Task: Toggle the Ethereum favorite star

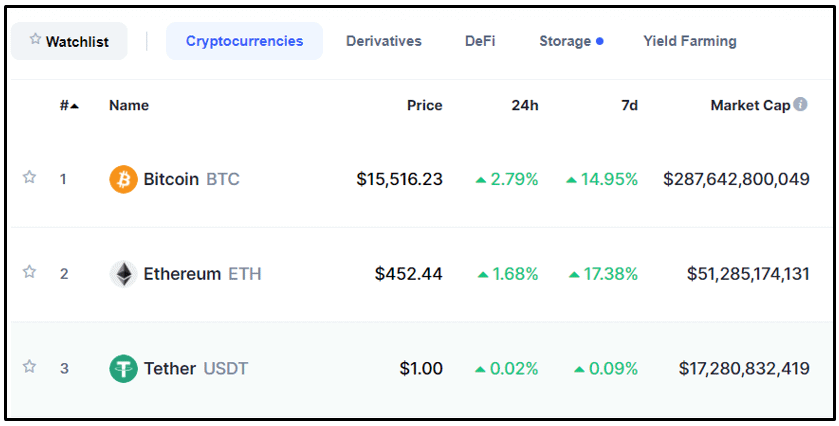Action: pyautogui.click(x=29, y=272)
